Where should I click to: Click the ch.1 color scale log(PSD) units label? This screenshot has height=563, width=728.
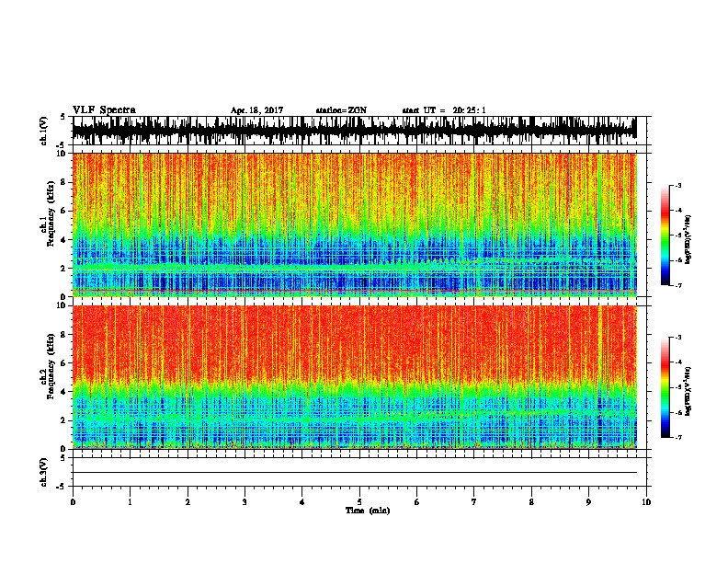[x=688, y=240]
